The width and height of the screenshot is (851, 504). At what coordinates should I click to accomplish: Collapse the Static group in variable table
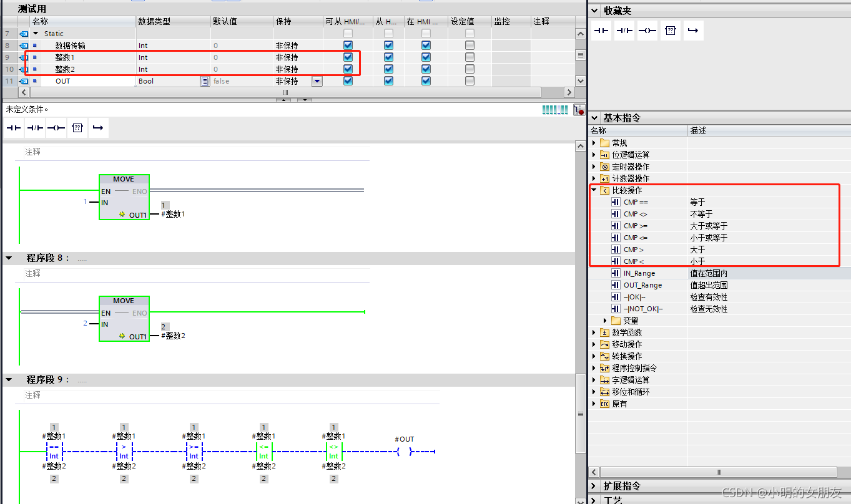pyautogui.click(x=36, y=34)
